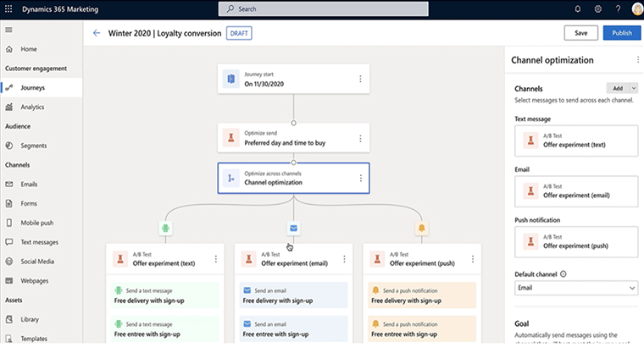Select the push notification bell branch icon

point(420,228)
